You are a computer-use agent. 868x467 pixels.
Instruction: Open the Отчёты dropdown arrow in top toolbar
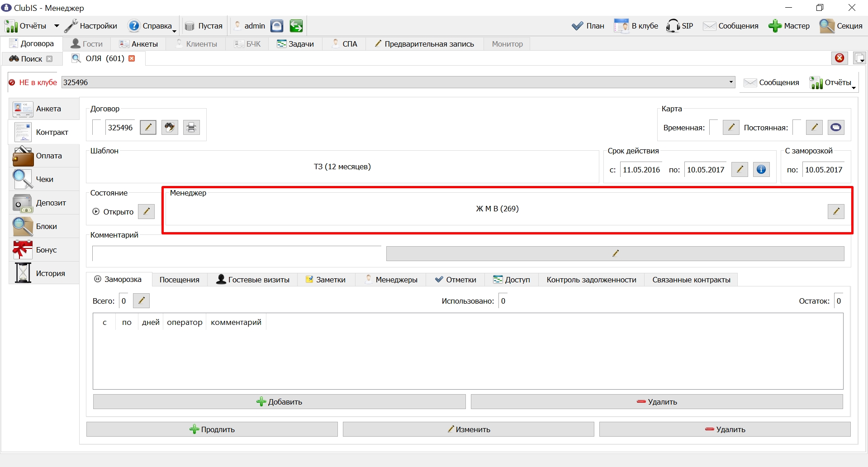(57, 26)
